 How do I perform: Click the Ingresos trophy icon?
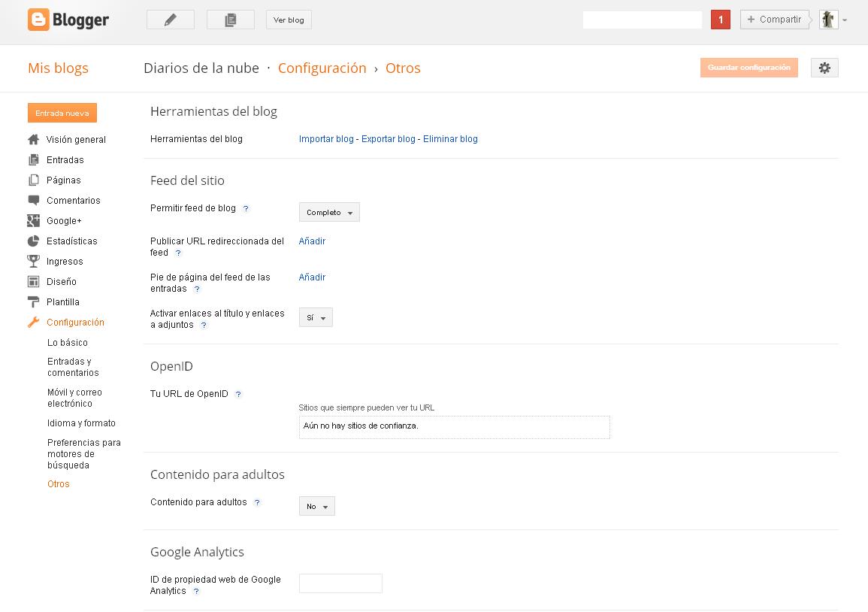(x=33, y=261)
